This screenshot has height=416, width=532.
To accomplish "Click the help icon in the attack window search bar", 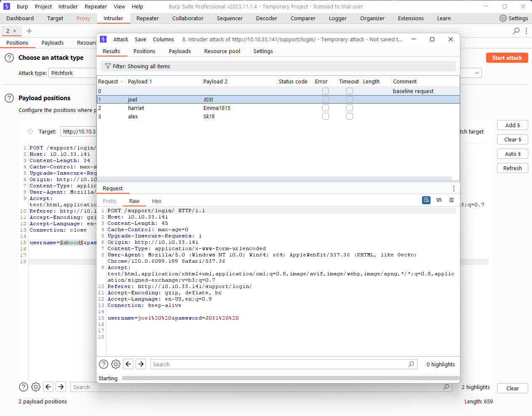I will click(x=104, y=364).
